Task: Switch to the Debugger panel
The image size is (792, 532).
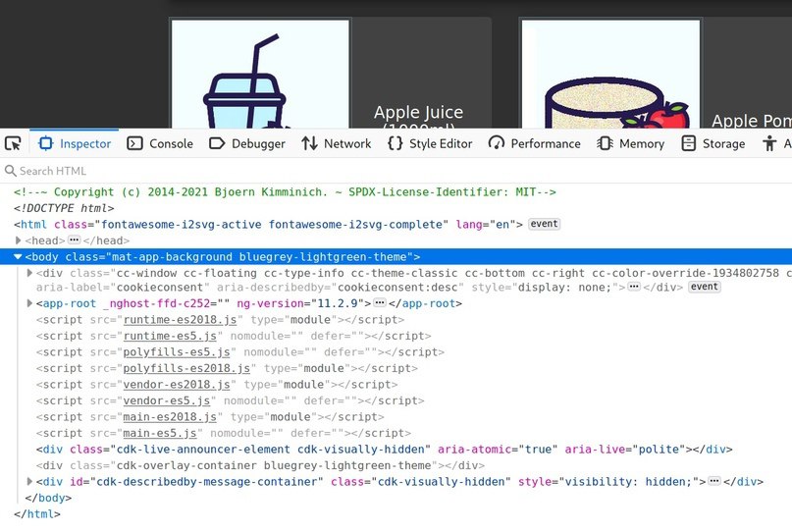Action: pos(247,143)
